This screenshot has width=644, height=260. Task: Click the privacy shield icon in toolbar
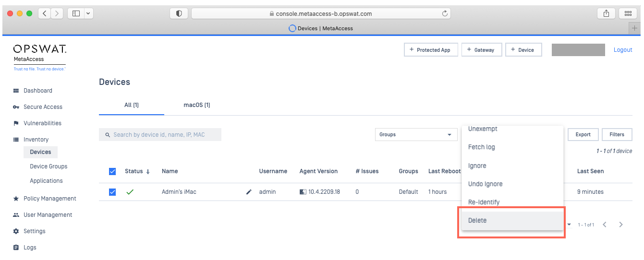pos(179,13)
